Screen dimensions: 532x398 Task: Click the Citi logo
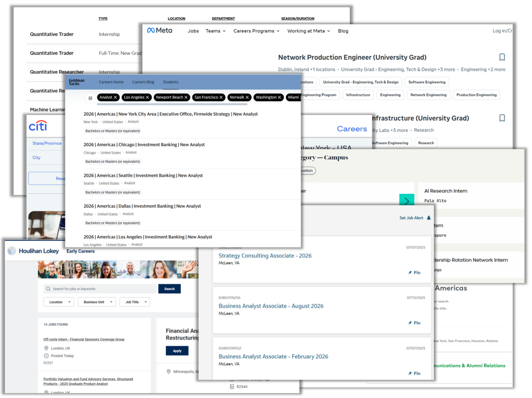click(x=37, y=126)
